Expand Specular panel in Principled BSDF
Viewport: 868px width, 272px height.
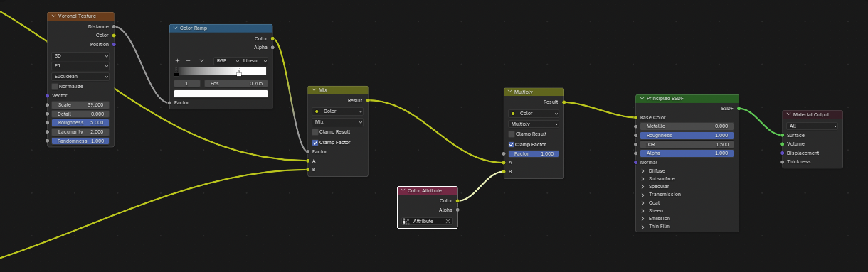click(x=643, y=187)
